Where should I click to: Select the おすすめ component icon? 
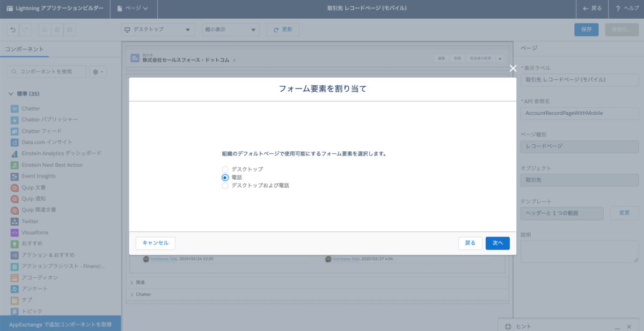coord(15,244)
